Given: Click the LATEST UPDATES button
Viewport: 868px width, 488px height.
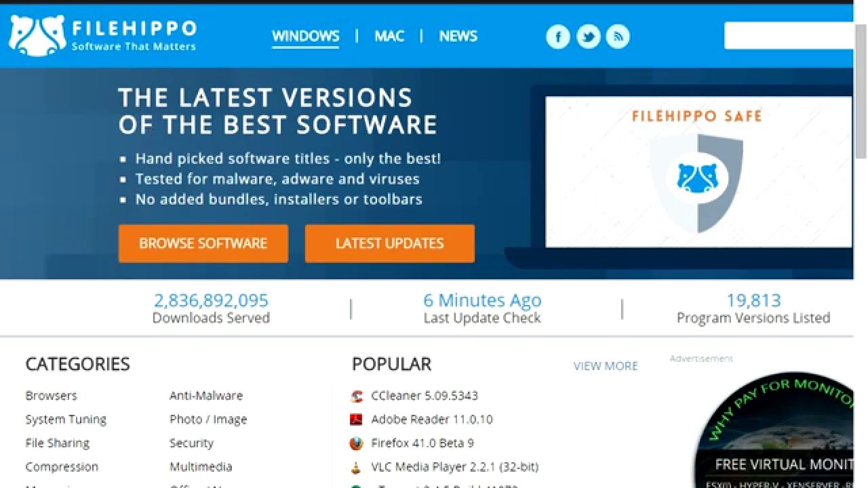Looking at the screenshot, I should click(390, 243).
